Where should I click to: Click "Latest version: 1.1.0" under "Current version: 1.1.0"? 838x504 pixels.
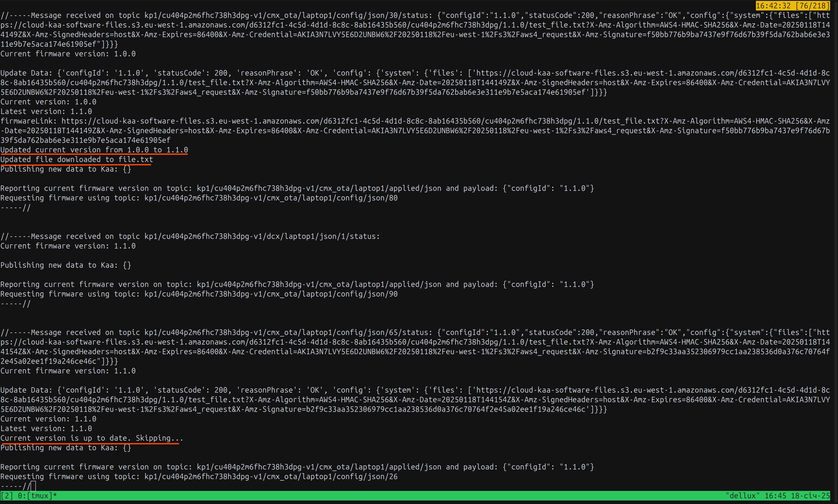(46, 428)
